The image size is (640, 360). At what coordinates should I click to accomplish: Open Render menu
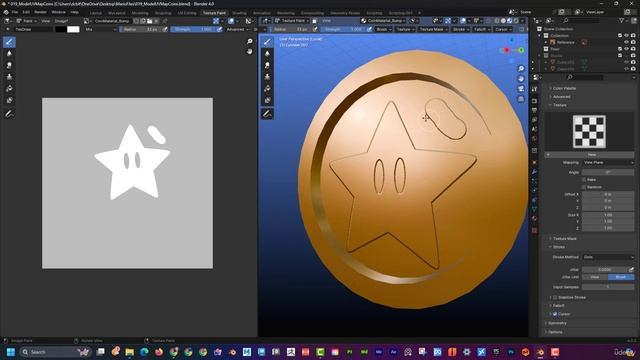[x=40, y=13]
